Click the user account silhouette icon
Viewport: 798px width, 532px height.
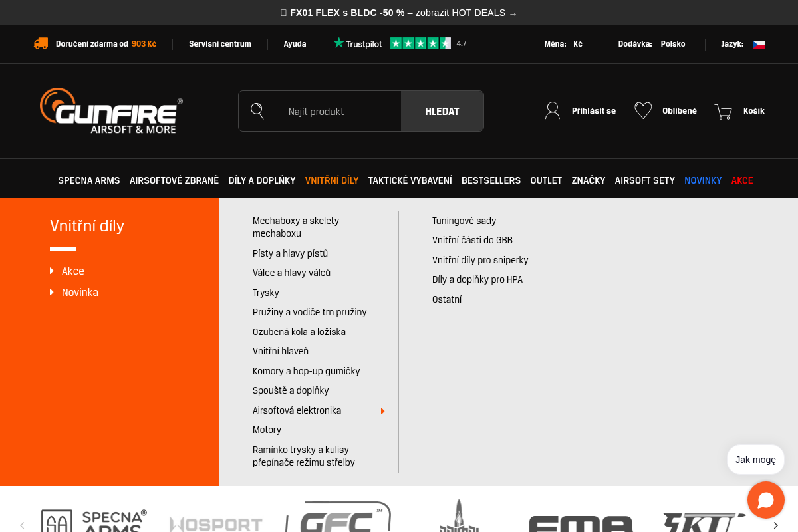553,110
